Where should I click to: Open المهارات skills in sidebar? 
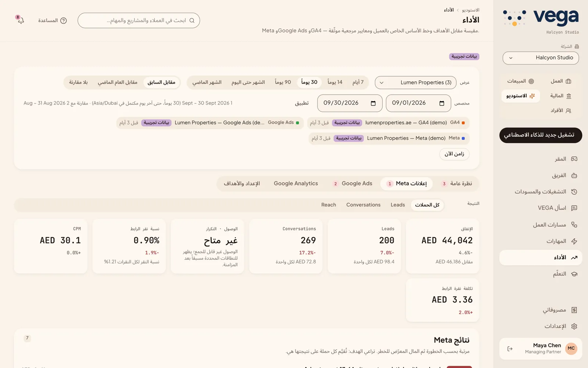pyautogui.click(x=540, y=241)
